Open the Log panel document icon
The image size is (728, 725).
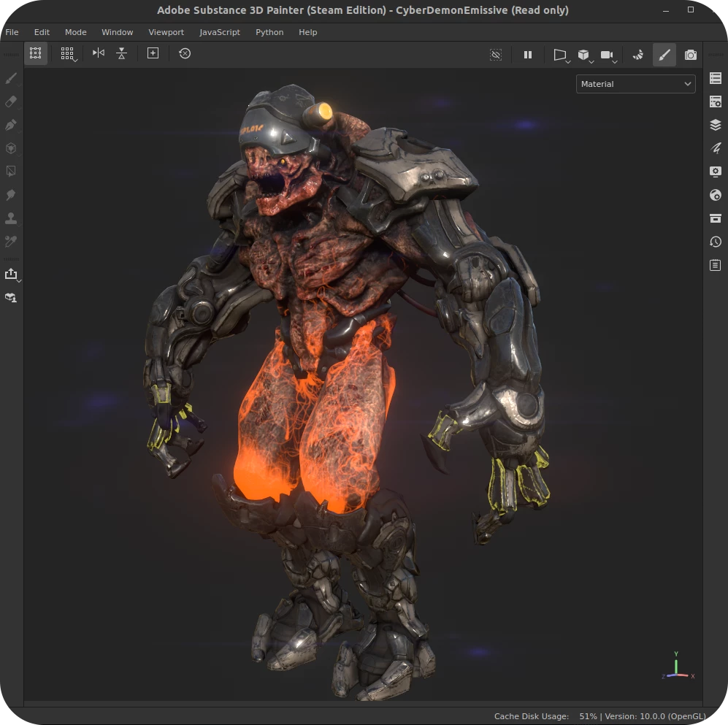click(716, 265)
